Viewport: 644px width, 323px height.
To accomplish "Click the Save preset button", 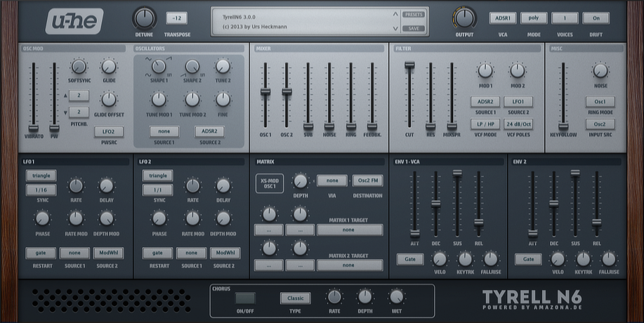I will pos(414,28).
